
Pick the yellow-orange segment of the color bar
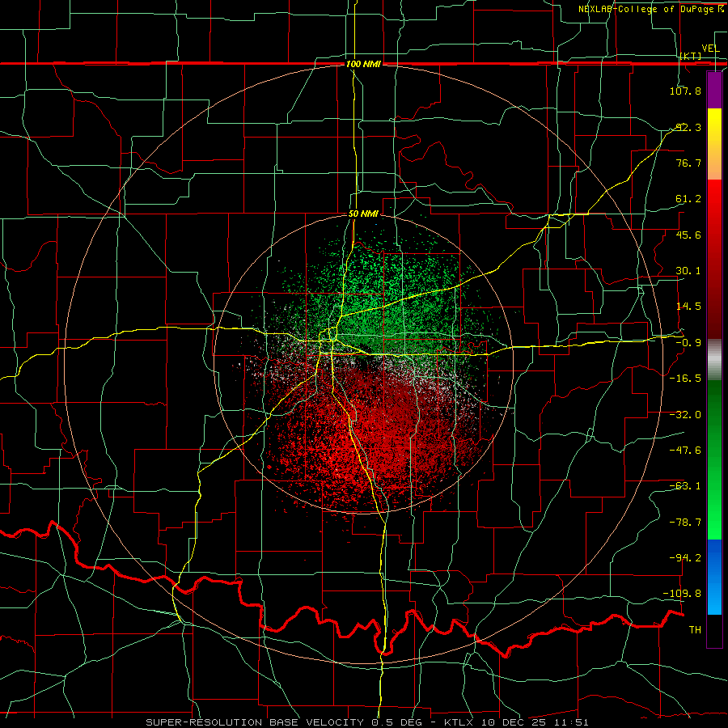coord(714,144)
